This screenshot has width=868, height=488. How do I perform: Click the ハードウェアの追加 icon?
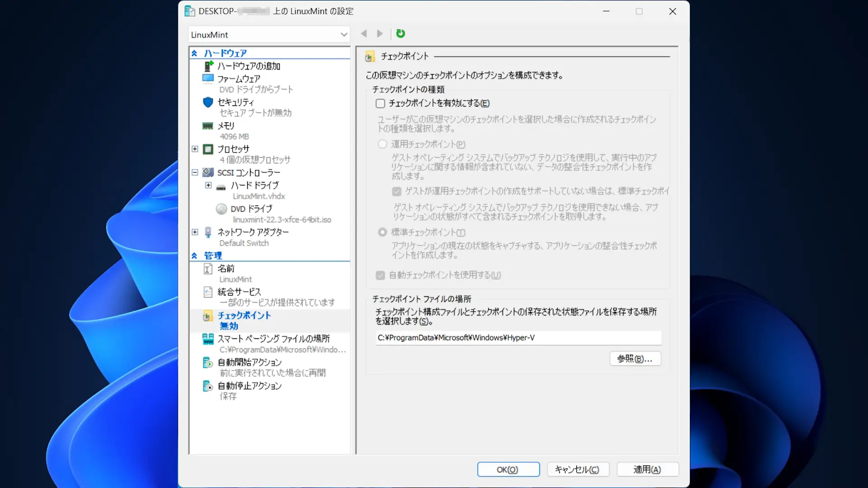tap(208, 66)
